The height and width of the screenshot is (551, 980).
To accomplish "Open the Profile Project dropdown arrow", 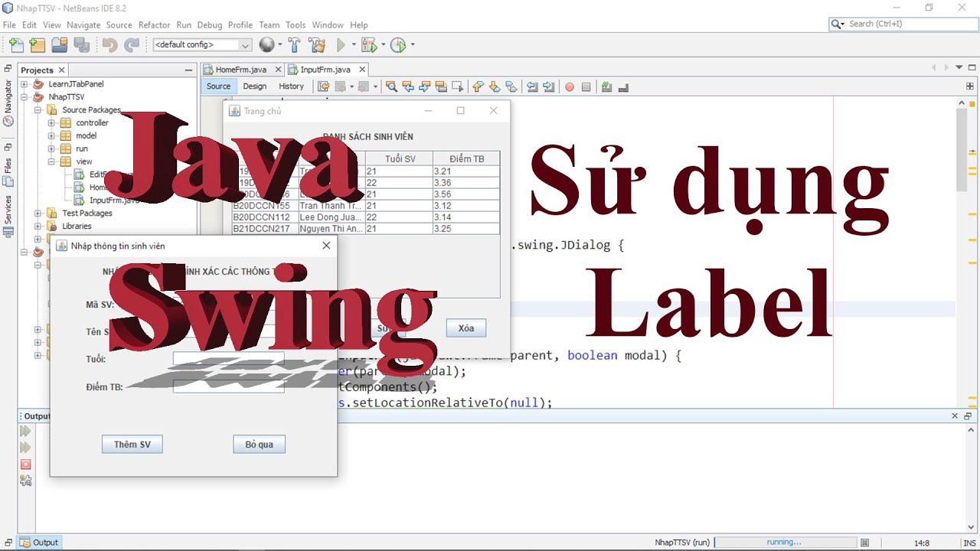I will coord(412,45).
